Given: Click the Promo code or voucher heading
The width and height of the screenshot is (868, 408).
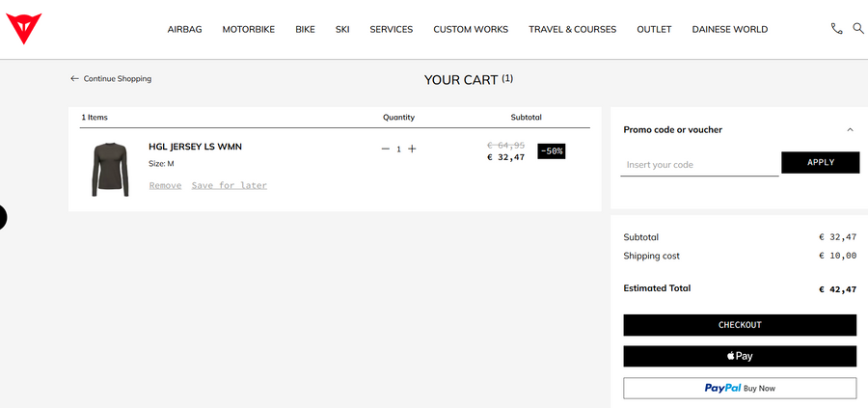Looking at the screenshot, I should (672, 129).
